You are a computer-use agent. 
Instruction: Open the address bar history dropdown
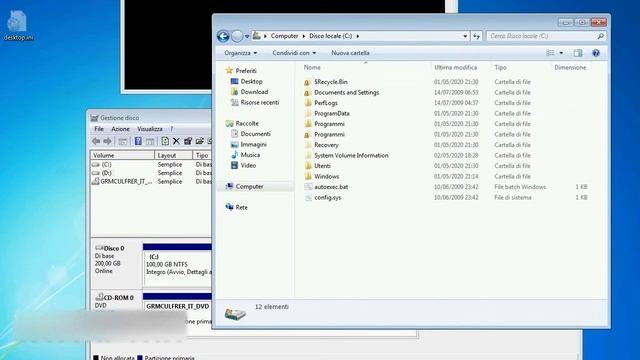point(465,36)
